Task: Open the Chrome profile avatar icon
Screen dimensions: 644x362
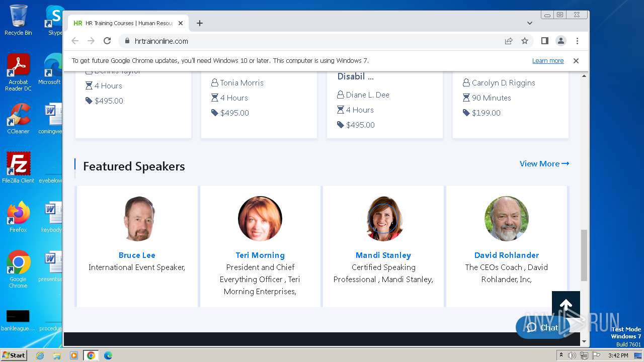Action: (x=560, y=41)
